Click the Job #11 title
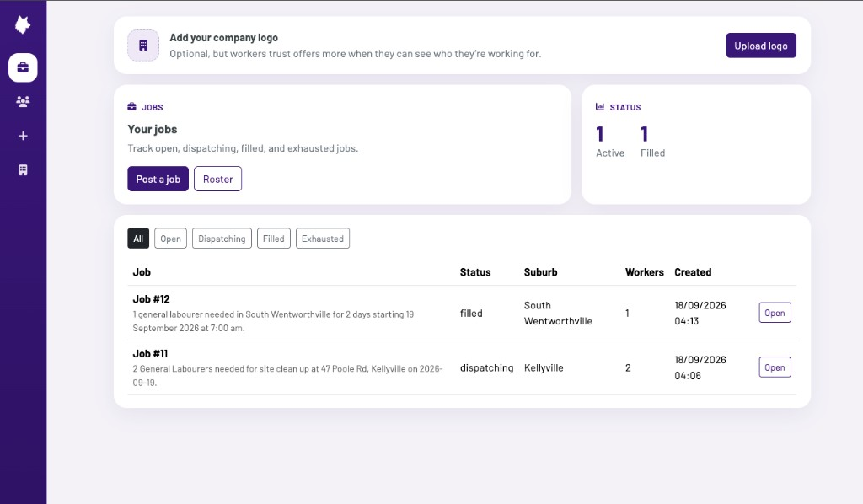This screenshot has height=504, width=863. (x=150, y=354)
